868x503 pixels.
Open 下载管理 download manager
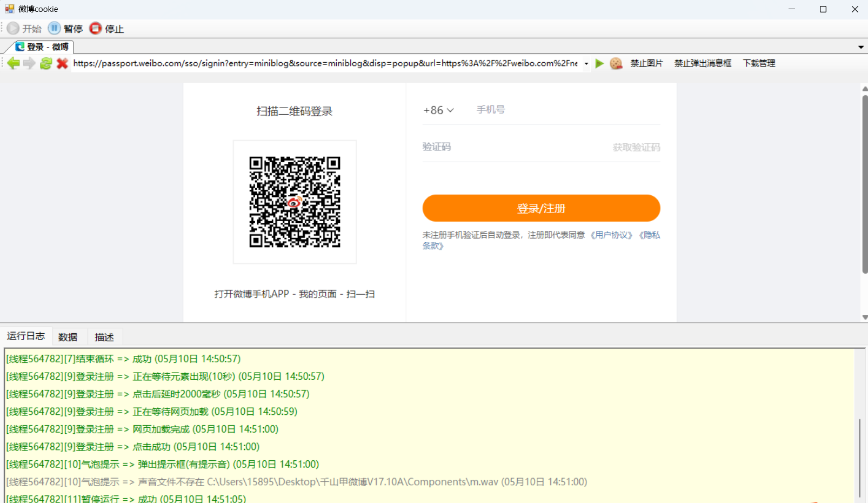759,63
